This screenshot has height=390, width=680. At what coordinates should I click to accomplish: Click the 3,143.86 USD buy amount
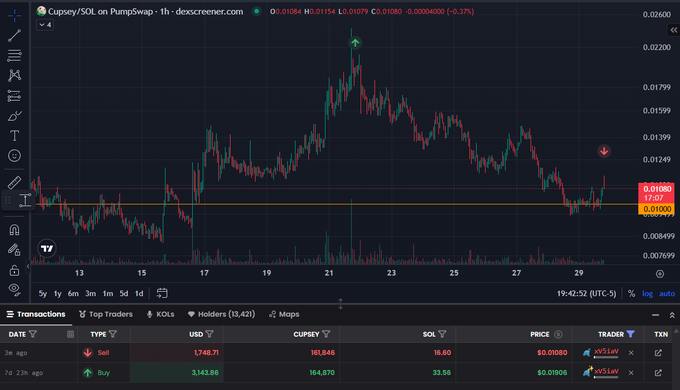coord(205,373)
